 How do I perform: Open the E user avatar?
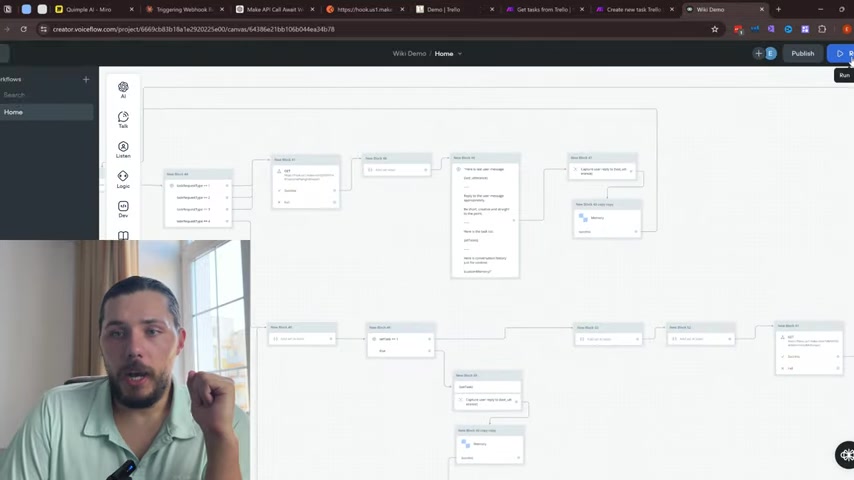(x=770, y=53)
